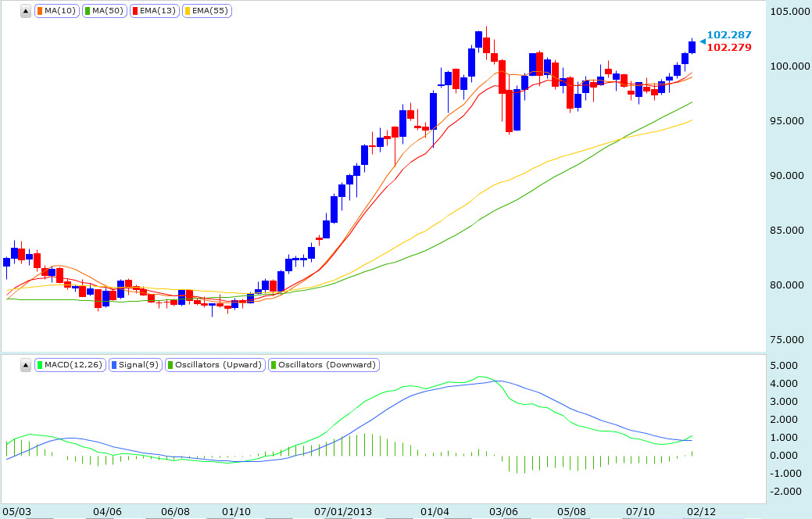Click the blue 102.287 price label
Screen dimensions: 812x519
pos(729,34)
